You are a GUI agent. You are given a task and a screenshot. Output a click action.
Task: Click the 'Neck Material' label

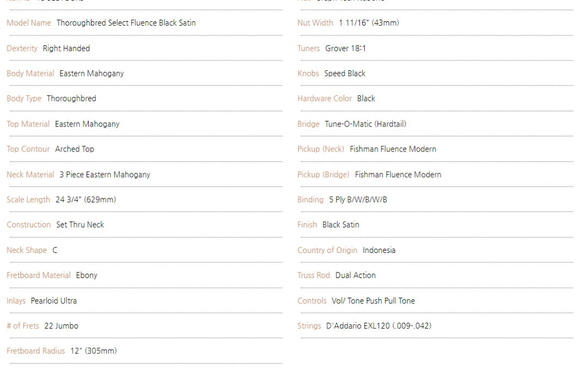point(30,174)
